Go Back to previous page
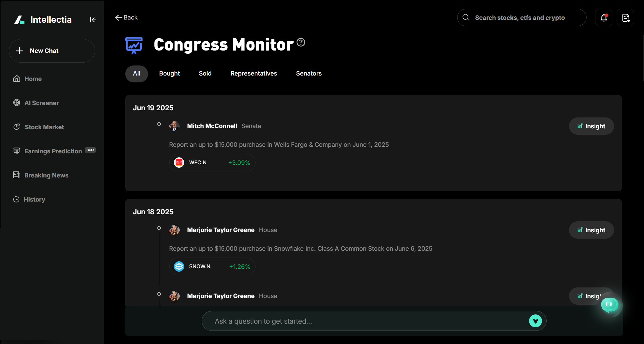Screen dimensions: 644x344 coord(126,18)
